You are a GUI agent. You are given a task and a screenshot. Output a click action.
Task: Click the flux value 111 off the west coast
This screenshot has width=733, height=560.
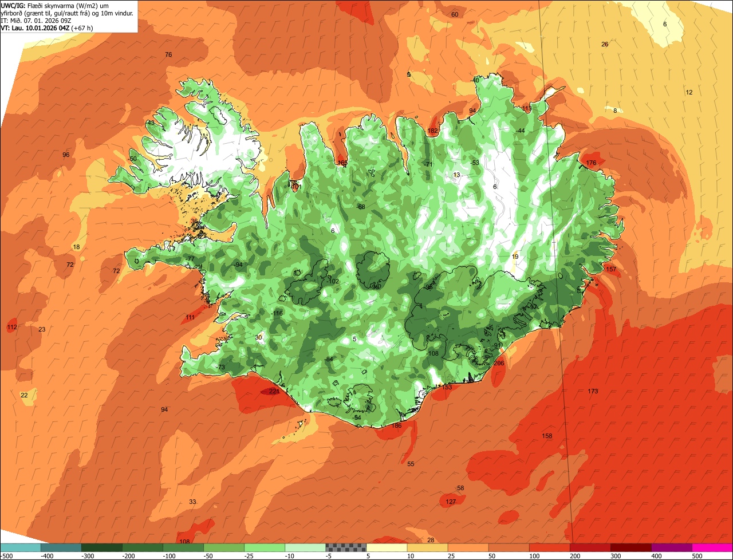pos(190,317)
